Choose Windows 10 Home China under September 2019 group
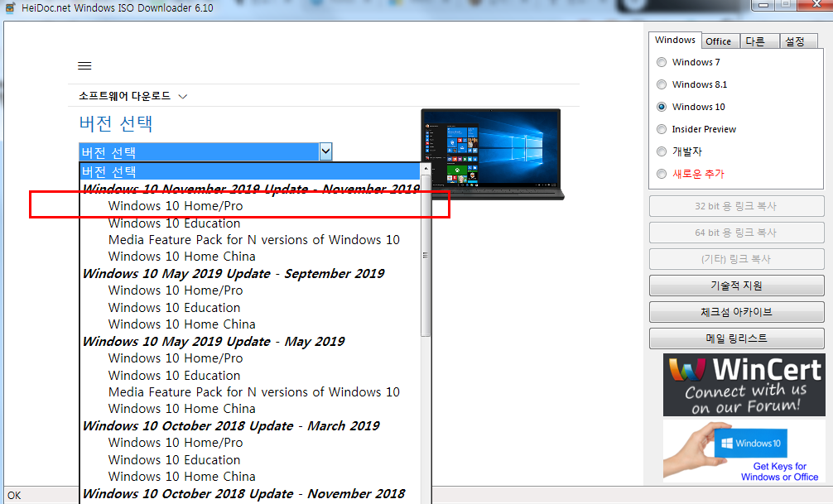The height and width of the screenshot is (504, 833). (x=250, y=324)
